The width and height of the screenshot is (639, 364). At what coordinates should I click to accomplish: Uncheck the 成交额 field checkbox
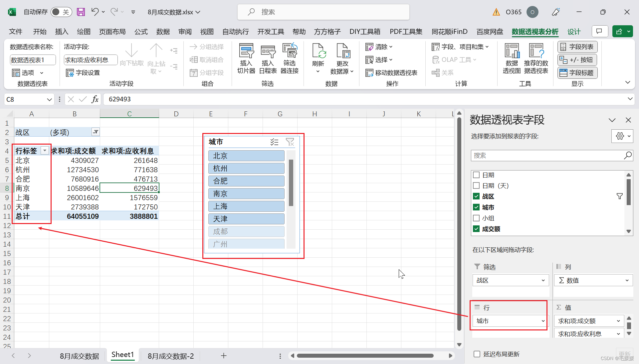click(476, 229)
